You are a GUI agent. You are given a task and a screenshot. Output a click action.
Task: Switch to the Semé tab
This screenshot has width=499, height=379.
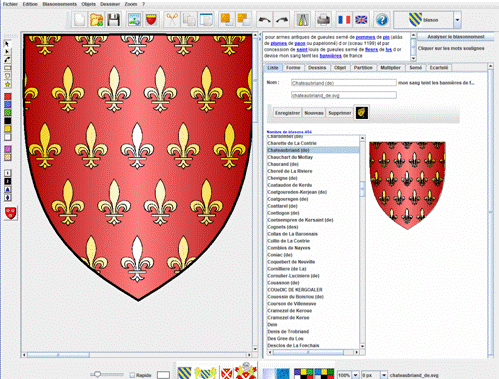(x=416, y=68)
